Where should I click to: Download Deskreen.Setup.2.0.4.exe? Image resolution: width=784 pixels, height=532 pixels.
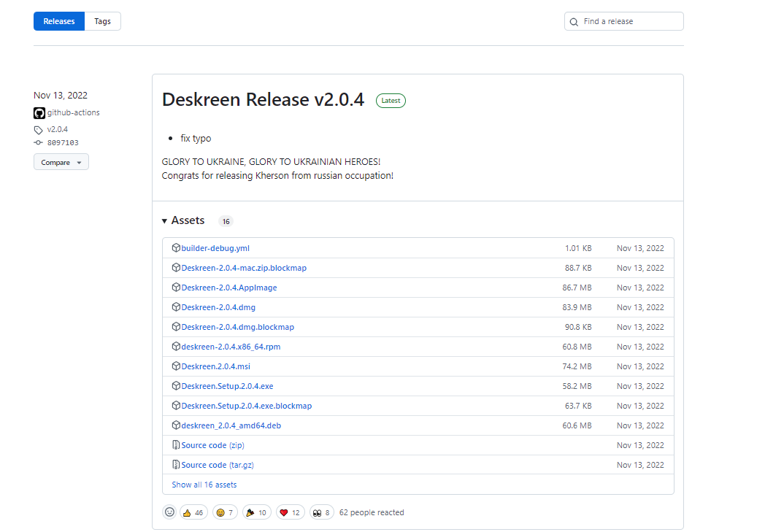[227, 386]
